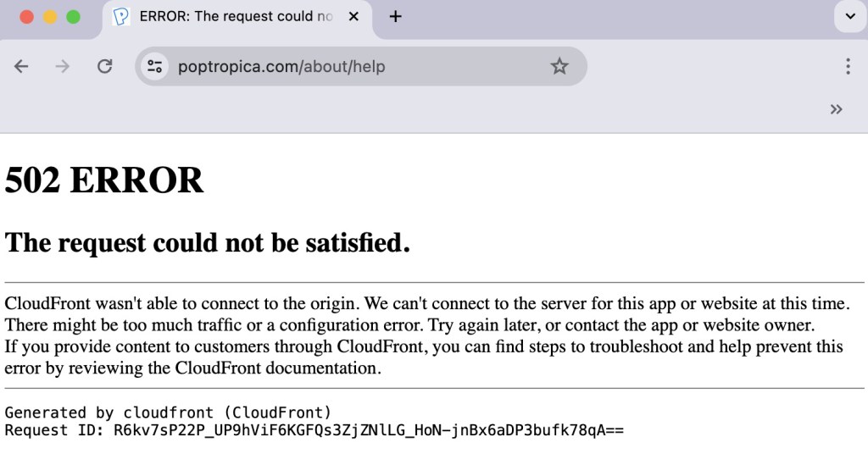This screenshot has height=465, width=868.
Task: Maximize the window using green button
Action: click(73, 17)
